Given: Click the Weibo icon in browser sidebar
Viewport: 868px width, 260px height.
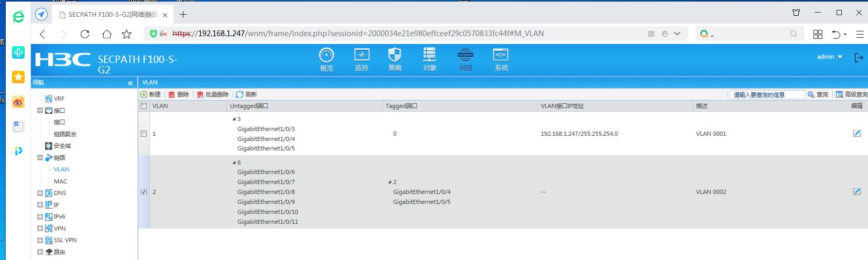Looking at the screenshot, I should (18, 102).
